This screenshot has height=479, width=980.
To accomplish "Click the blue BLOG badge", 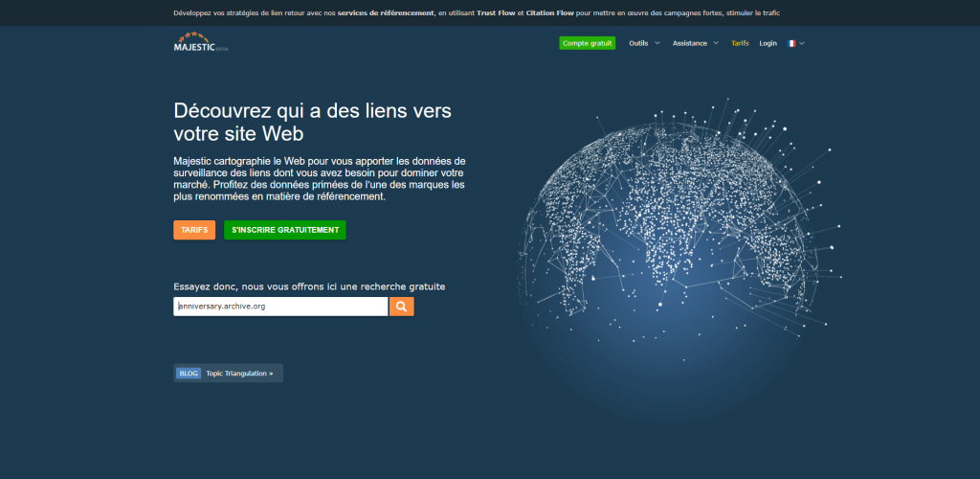I will click(189, 374).
